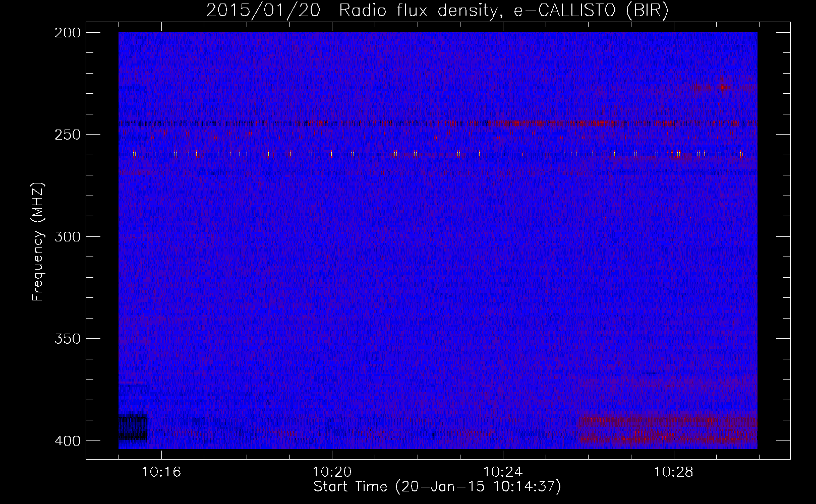Select the 'Frequency (MHZ)' y-axis label
Image resolution: width=816 pixels, height=504 pixels.
38,242
